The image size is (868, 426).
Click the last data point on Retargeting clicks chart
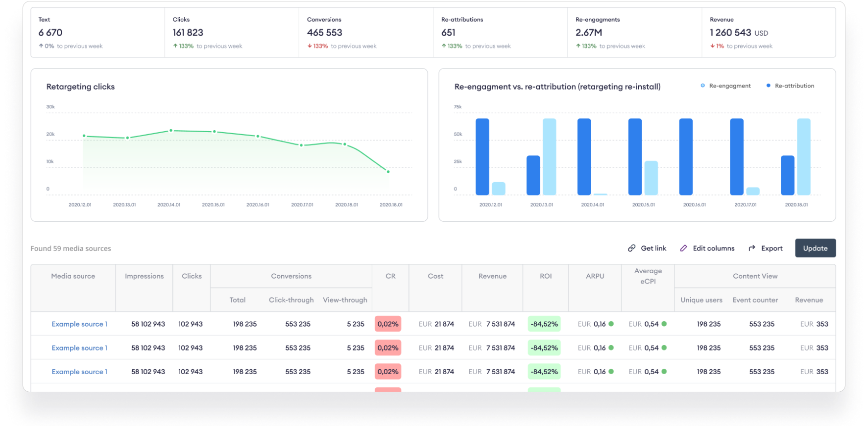coord(388,171)
